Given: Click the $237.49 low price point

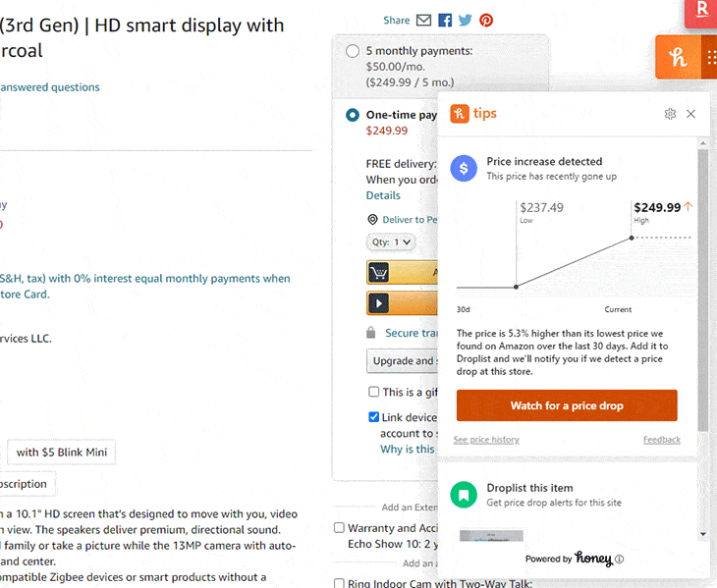Looking at the screenshot, I should 516,287.
